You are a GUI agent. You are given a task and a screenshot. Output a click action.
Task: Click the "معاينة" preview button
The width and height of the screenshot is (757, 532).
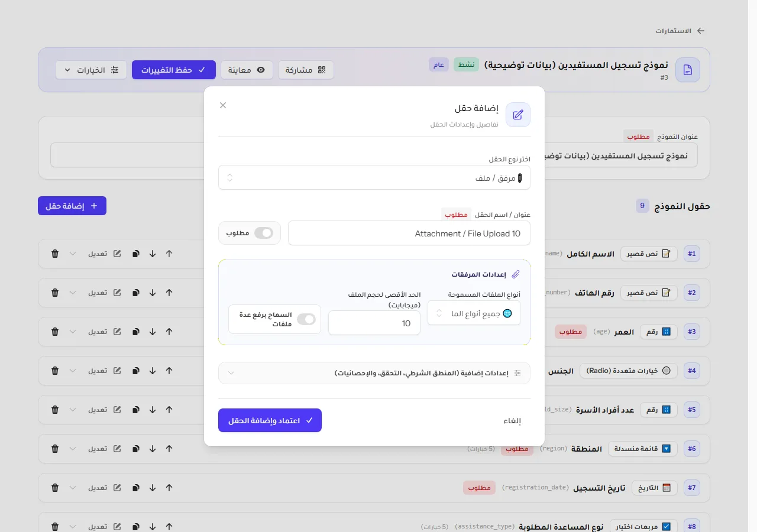[x=247, y=70]
